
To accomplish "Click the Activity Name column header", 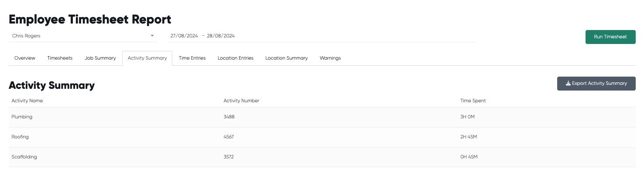I will point(27,101).
